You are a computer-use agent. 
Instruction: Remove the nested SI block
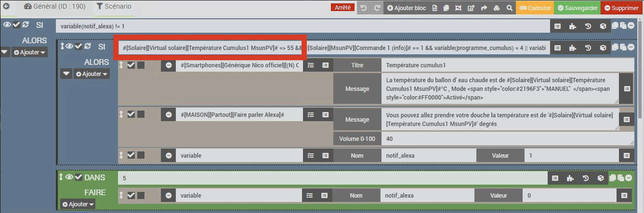[631, 47]
